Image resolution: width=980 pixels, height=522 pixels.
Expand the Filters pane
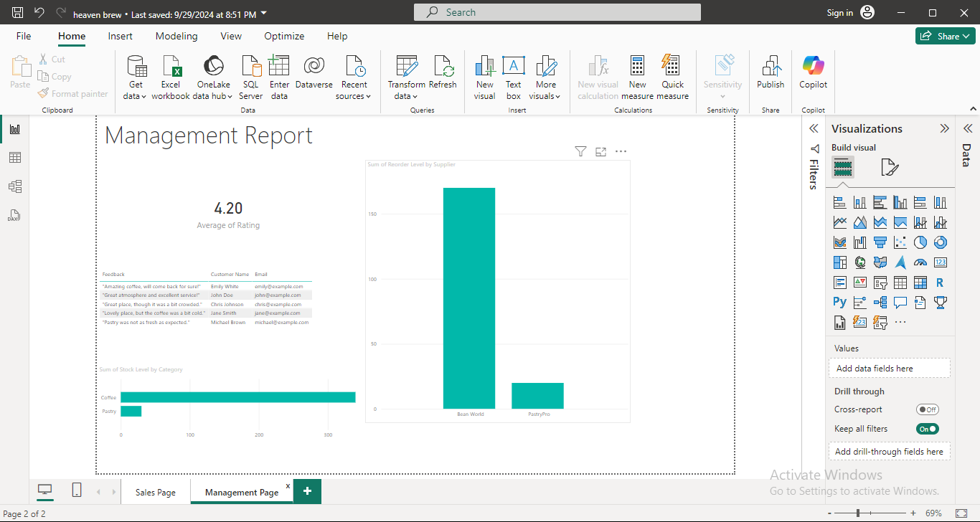(814, 129)
